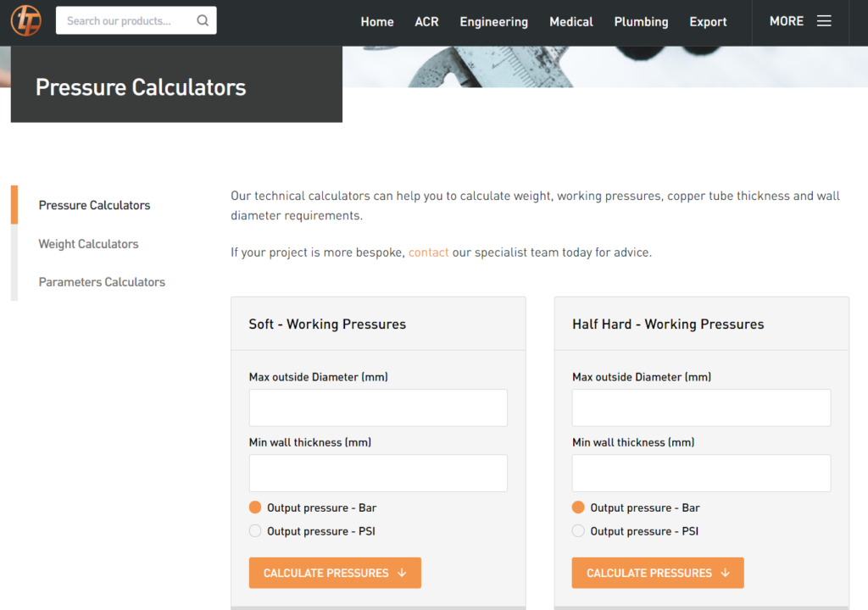Focus Half Hard Min wall thickness input
Viewport: 868px width, 610px height.
click(701, 474)
